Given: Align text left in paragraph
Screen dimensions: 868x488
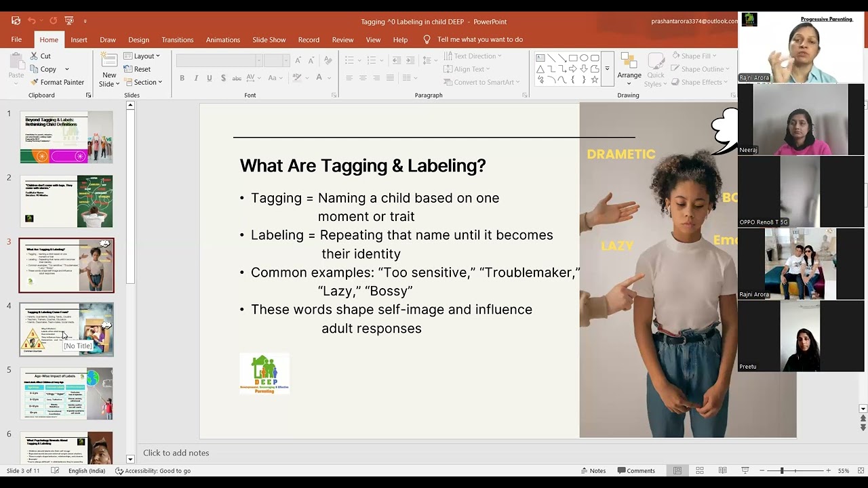Looking at the screenshot, I should 349,78.
